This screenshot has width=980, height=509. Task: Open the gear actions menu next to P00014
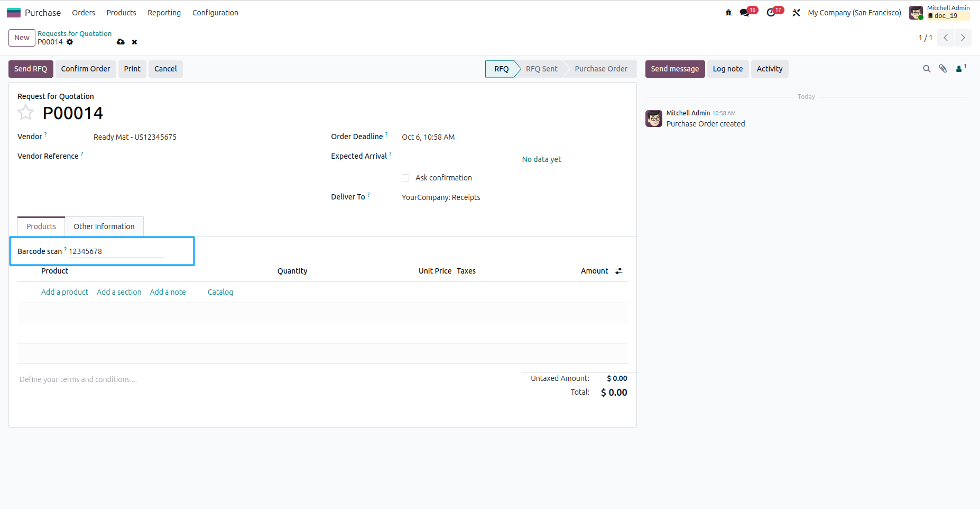[x=70, y=42]
